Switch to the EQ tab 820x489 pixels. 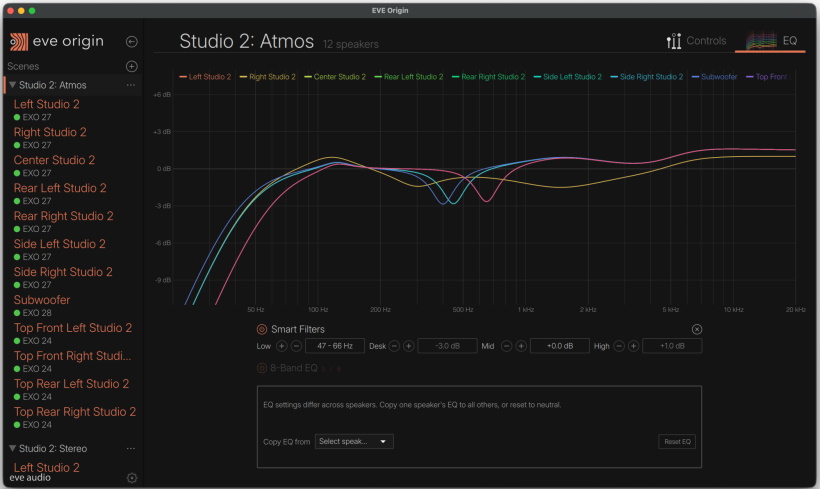[771, 41]
